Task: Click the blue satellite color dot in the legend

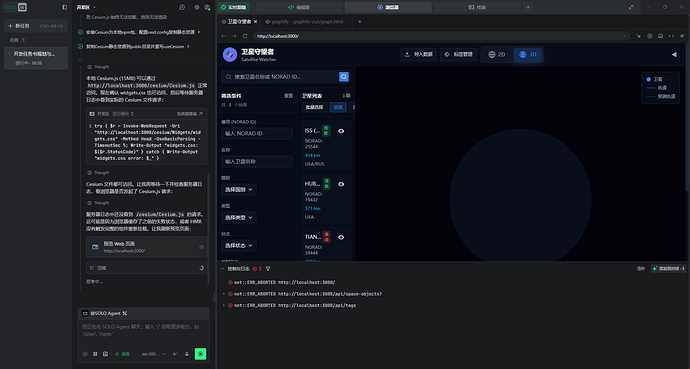Action: [x=648, y=79]
